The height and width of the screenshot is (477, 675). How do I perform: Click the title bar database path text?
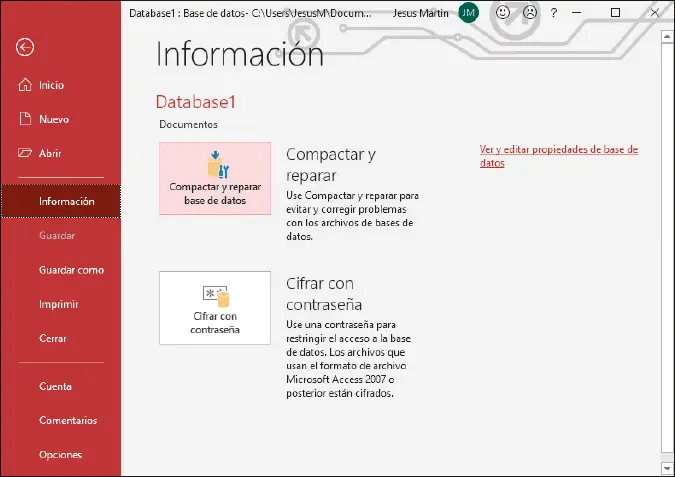(250, 13)
